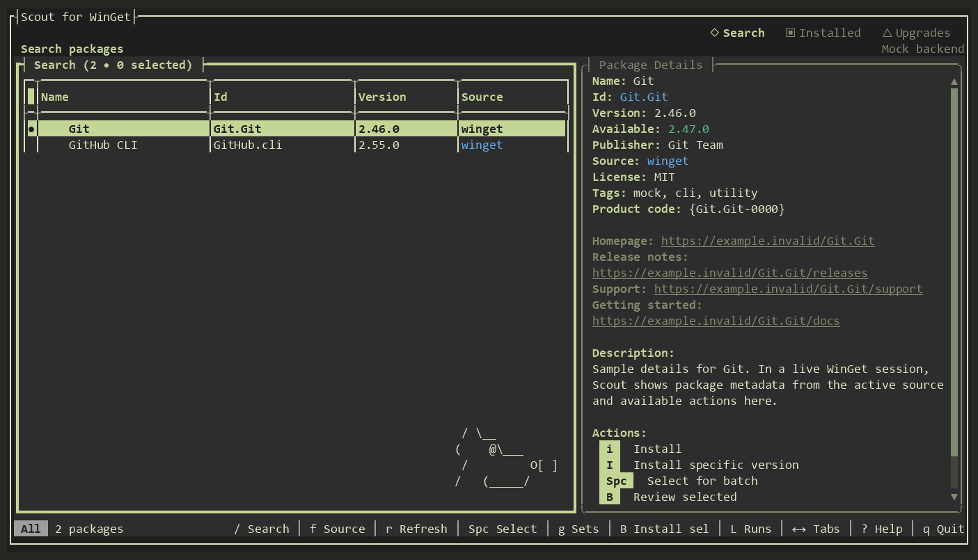The image size is (978, 560).
Task: Open the Git release notes link
Action: [730, 273]
